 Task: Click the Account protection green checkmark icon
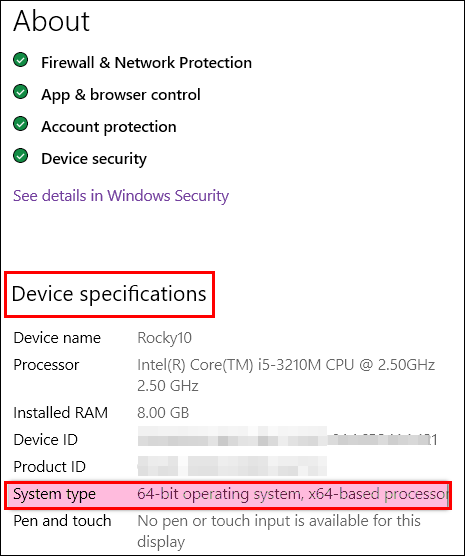point(21,124)
